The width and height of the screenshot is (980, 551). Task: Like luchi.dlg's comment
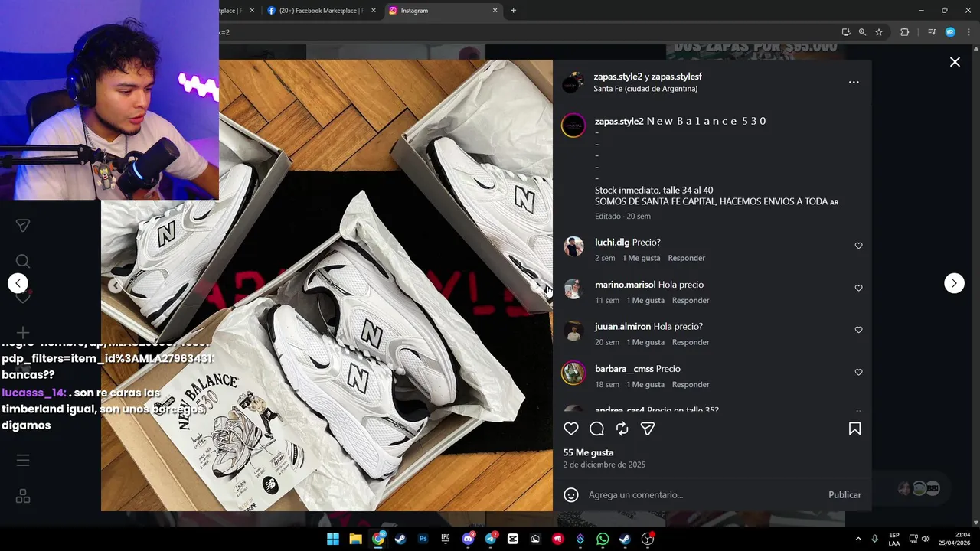coord(858,246)
